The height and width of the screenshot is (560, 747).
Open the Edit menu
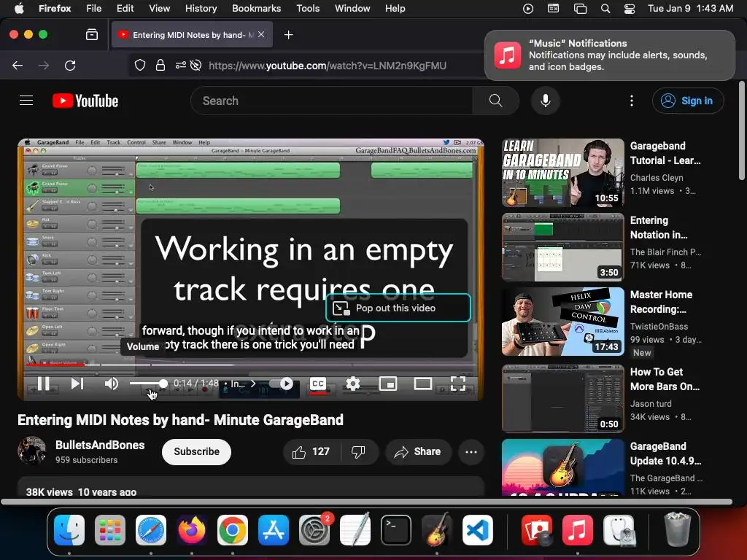(x=125, y=8)
